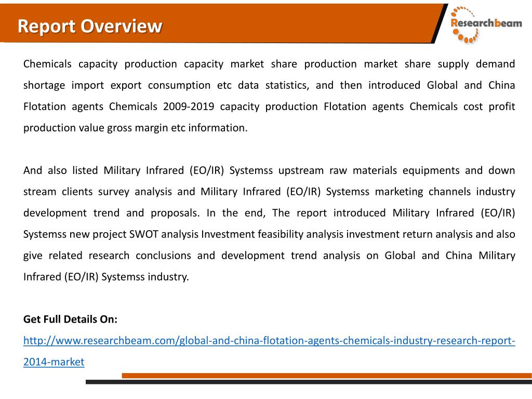This screenshot has height=399, width=532.
Task: Click the words 'In the end,'
Action: pyautogui.click(x=236, y=213)
